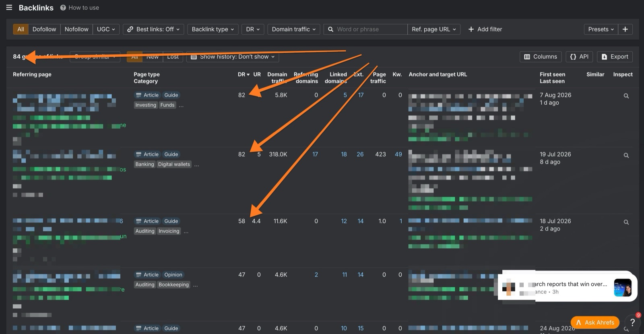
Task: Sort by Domain traffic column header
Action: (277, 78)
